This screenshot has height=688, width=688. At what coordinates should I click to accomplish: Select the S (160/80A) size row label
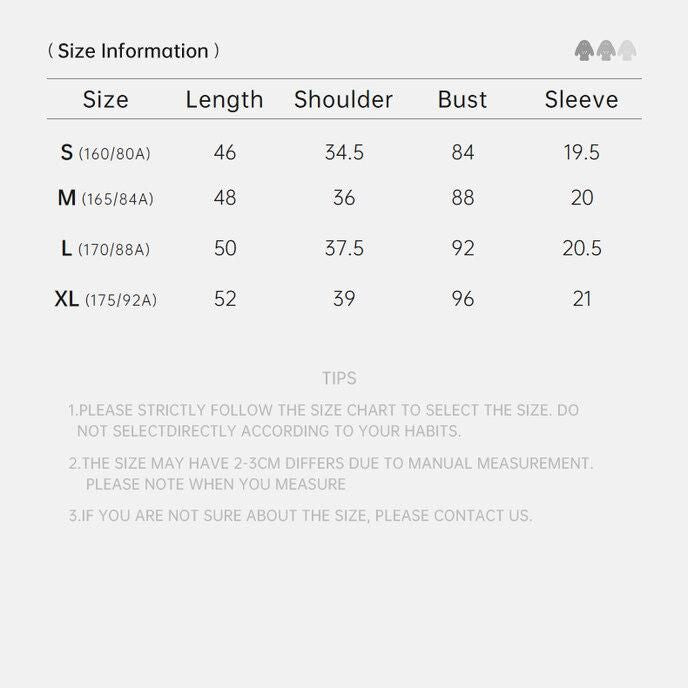[x=105, y=153]
